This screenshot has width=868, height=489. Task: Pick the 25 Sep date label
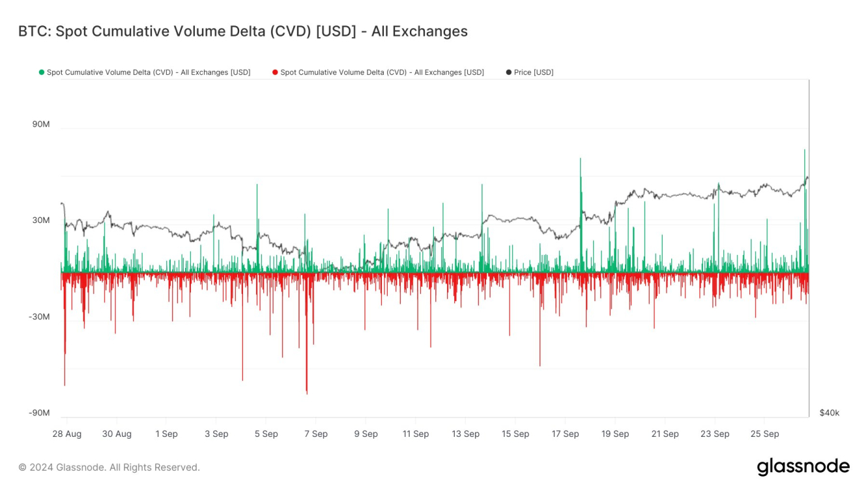[764, 434]
